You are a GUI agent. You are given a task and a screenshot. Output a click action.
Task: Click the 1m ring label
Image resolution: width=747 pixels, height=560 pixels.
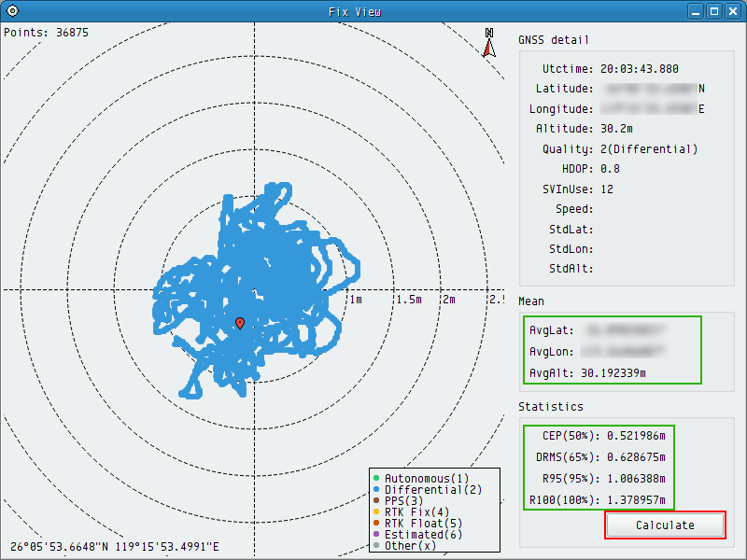[x=356, y=300]
